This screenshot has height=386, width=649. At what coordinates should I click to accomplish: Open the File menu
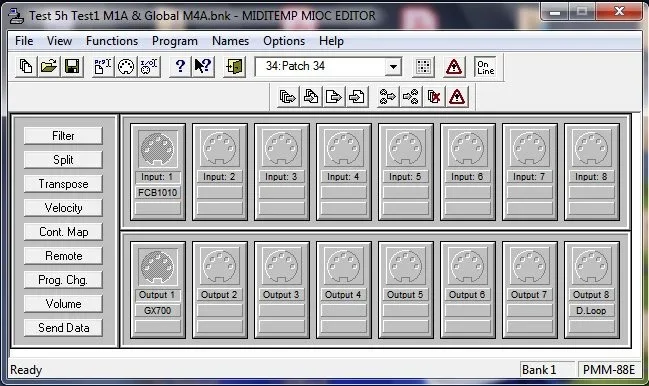(24, 41)
